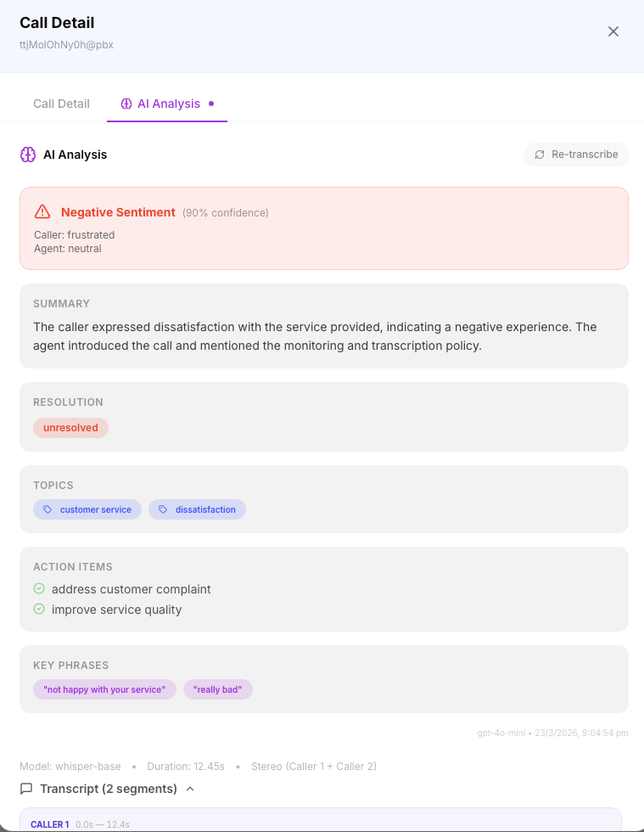Click the Caller 1 transcript segment
Image resolution: width=644 pixels, height=832 pixels.
coord(321,822)
